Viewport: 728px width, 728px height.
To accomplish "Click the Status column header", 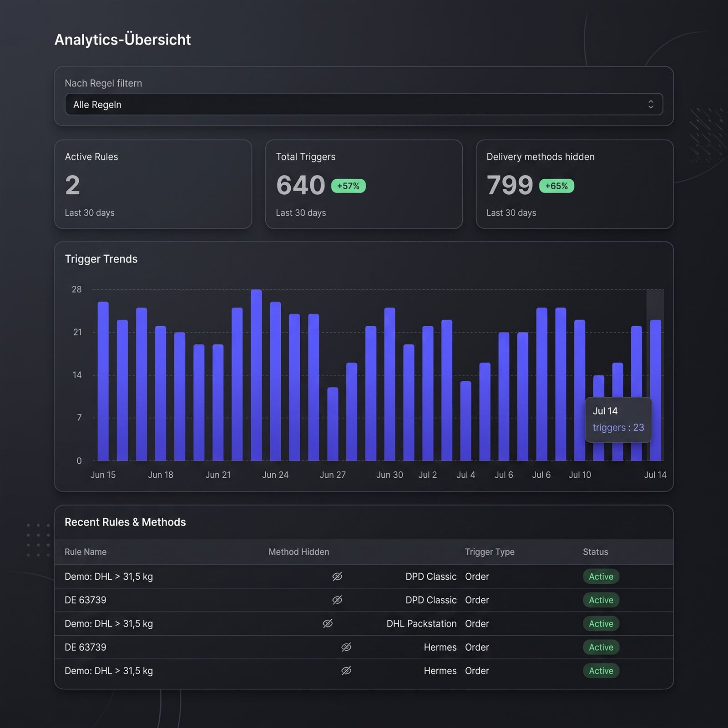I will click(595, 552).
